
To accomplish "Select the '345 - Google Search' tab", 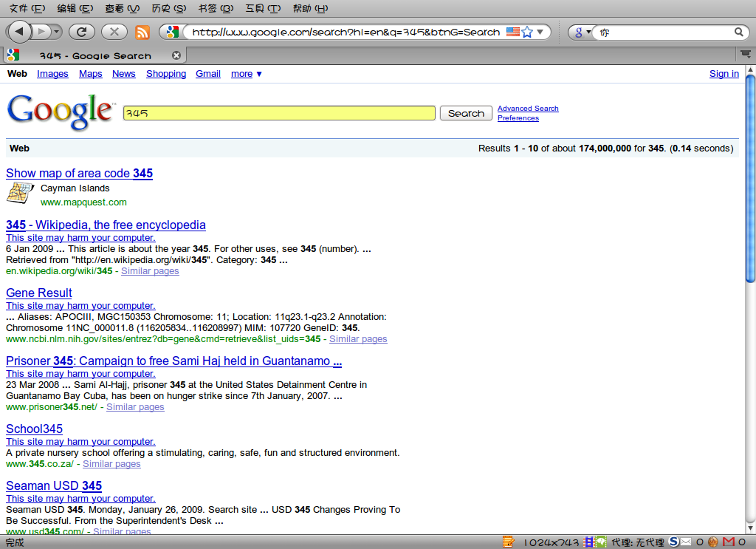I will [x=94, y=55].
